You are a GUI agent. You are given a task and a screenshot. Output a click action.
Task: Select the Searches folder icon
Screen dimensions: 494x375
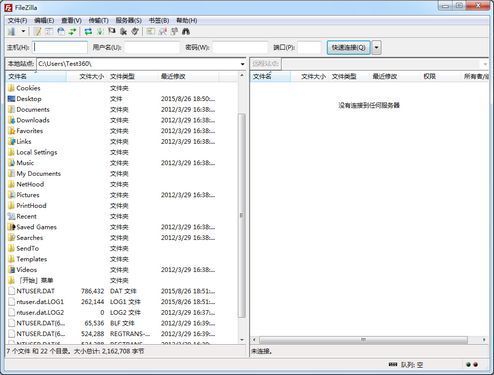[11, 237]
